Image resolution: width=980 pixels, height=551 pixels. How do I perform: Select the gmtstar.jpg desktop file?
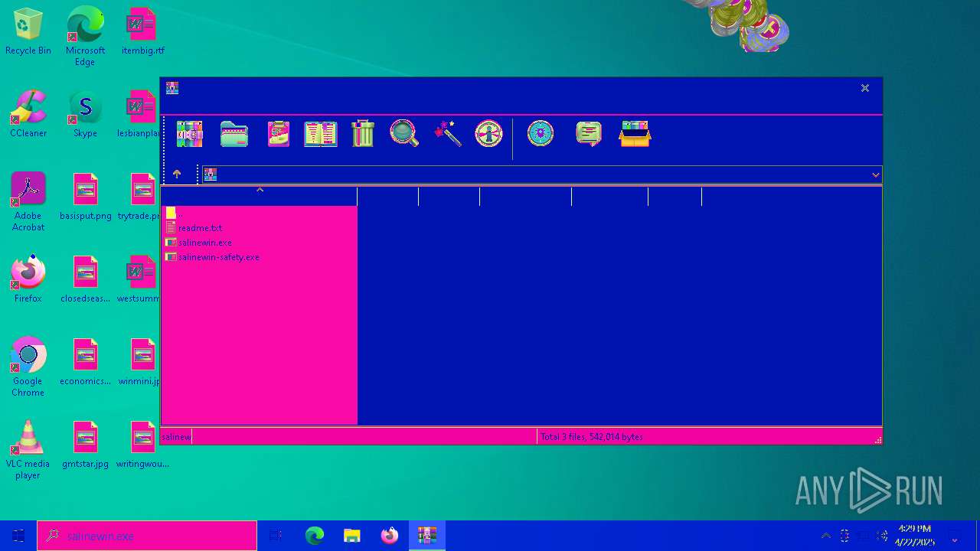(85, 445)
